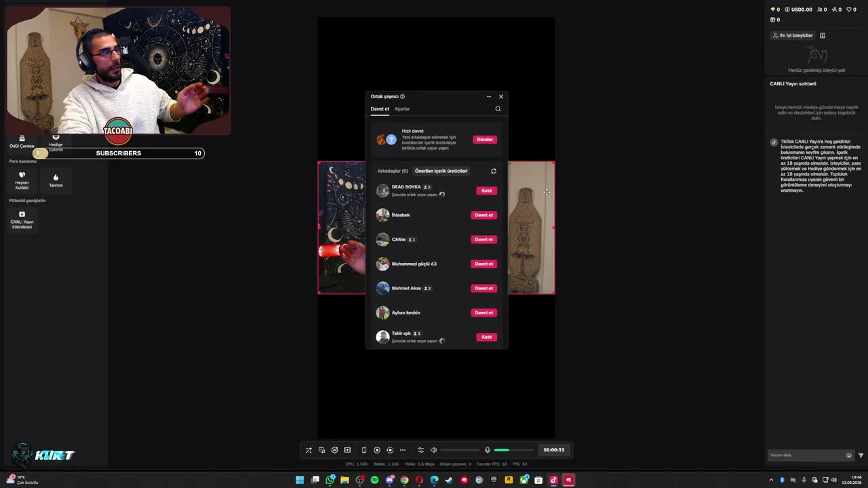868x488 pixels.
Task: Open DEAD BOYKA profile avatar
Action: (x=382, y=190)
